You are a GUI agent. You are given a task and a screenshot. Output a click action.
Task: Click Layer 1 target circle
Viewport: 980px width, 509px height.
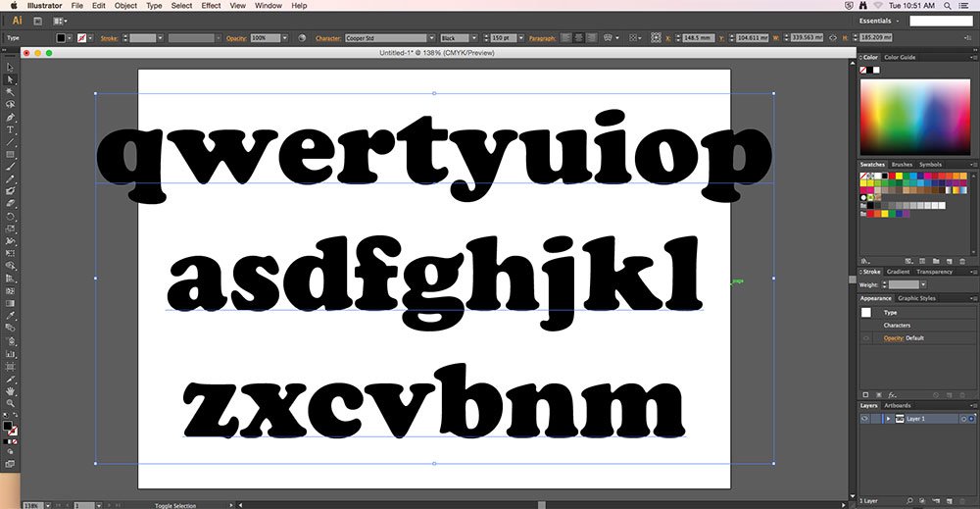[x=963, y=419]
